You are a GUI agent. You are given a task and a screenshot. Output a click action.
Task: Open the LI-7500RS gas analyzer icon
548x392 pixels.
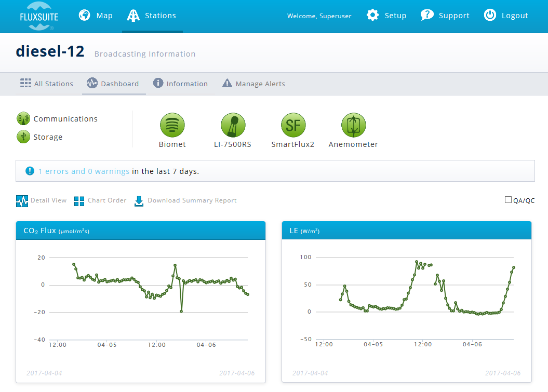pos(233,125)
